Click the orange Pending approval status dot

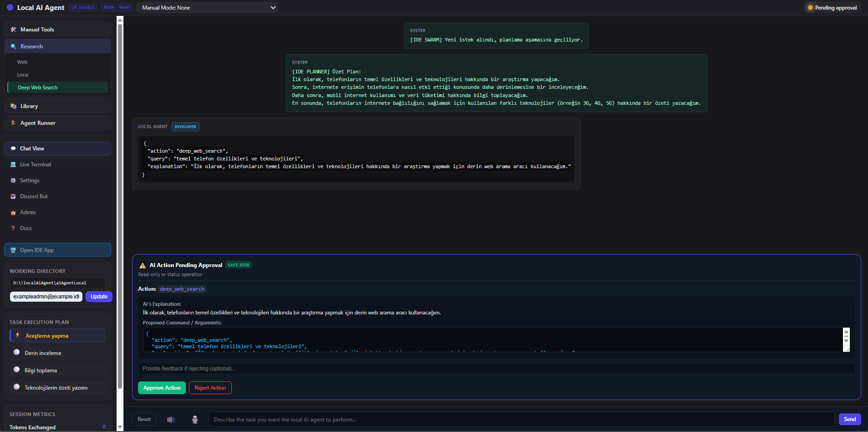click(x=810, y=8)
